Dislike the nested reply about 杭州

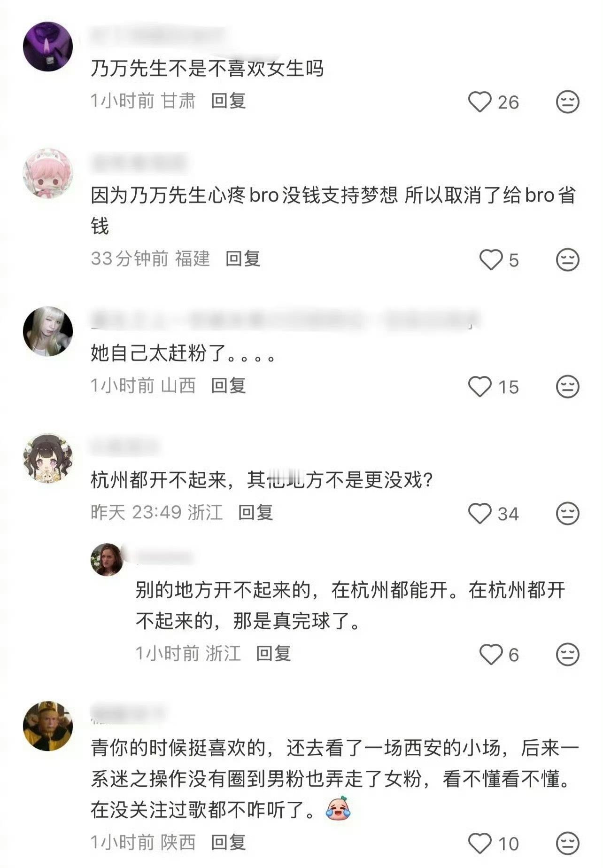click(567, 654)
